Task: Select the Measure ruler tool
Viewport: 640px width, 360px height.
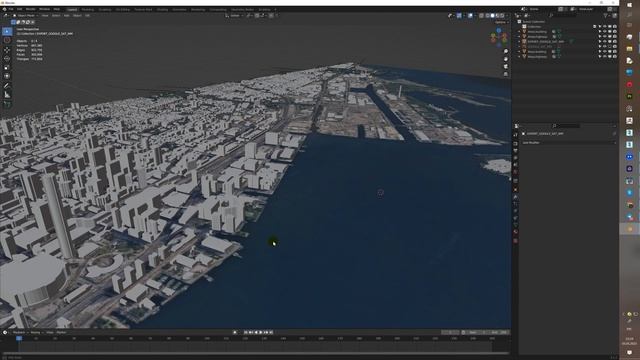Action: [7, 95]
